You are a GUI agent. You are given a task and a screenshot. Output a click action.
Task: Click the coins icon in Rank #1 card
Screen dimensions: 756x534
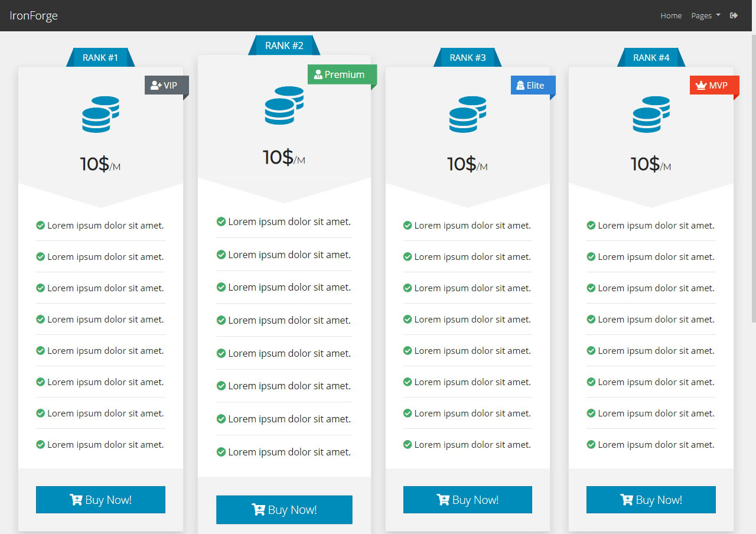point(100,114)
